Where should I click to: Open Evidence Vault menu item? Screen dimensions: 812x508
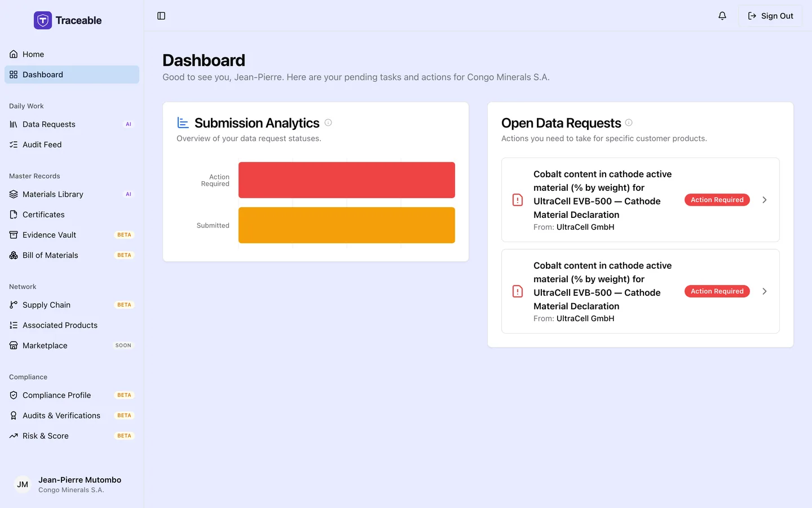tap(72, 235)
